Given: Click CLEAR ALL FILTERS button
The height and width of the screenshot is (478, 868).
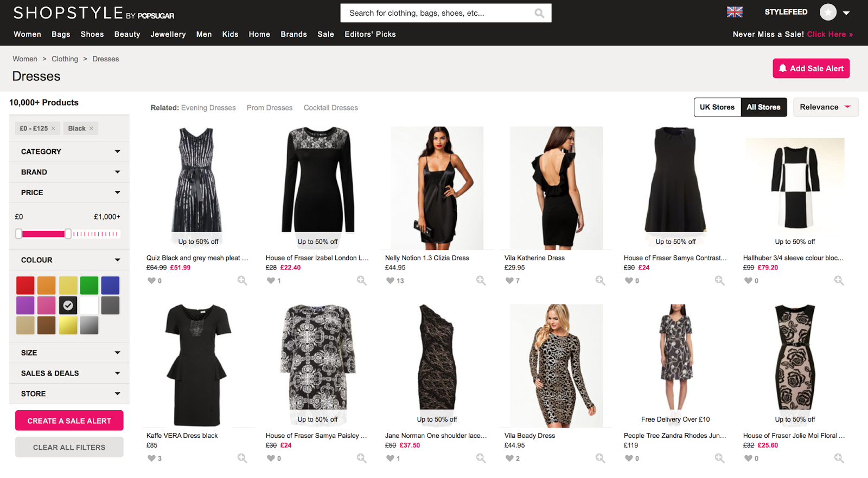Looking at the screenshot, I should [x=69, y=447].
